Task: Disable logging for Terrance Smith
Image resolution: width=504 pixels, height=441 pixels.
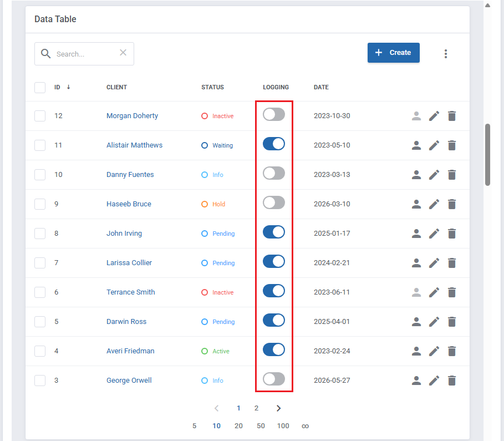Action: pos(274,291)
